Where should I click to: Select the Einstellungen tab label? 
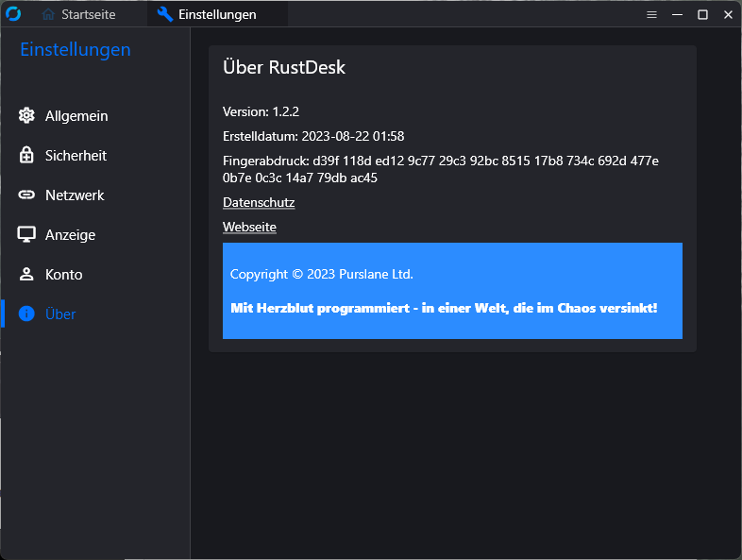(217, 15)
